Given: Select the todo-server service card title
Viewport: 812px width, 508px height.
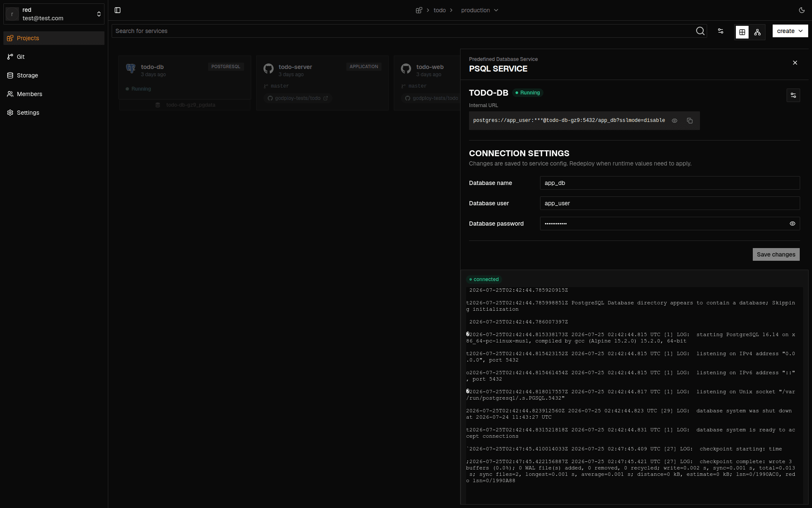Looking at the screenshot, I should 295,67.
